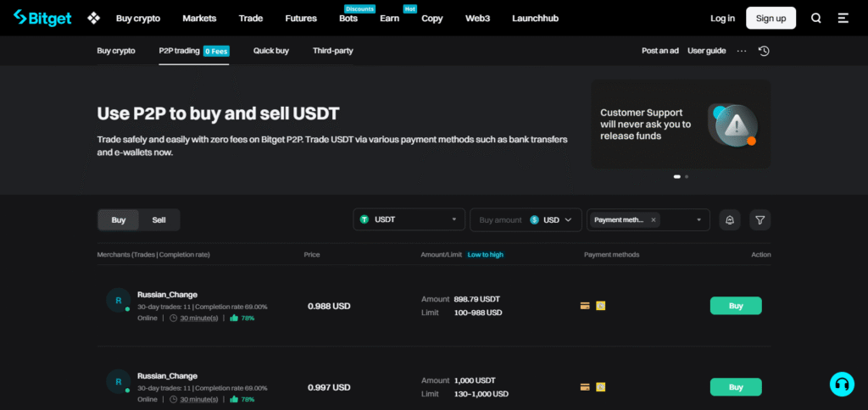This screenshot has width=868, height=410.
Task: Open the USDT coin dropdown
Action: click(409, 219)
